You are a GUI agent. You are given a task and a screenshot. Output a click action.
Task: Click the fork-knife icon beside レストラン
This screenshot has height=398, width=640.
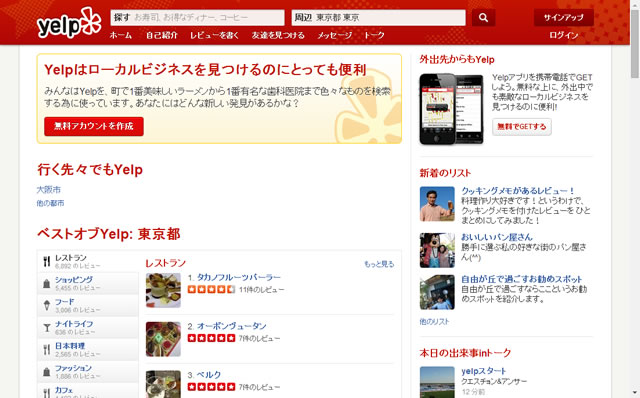[47, 261]
